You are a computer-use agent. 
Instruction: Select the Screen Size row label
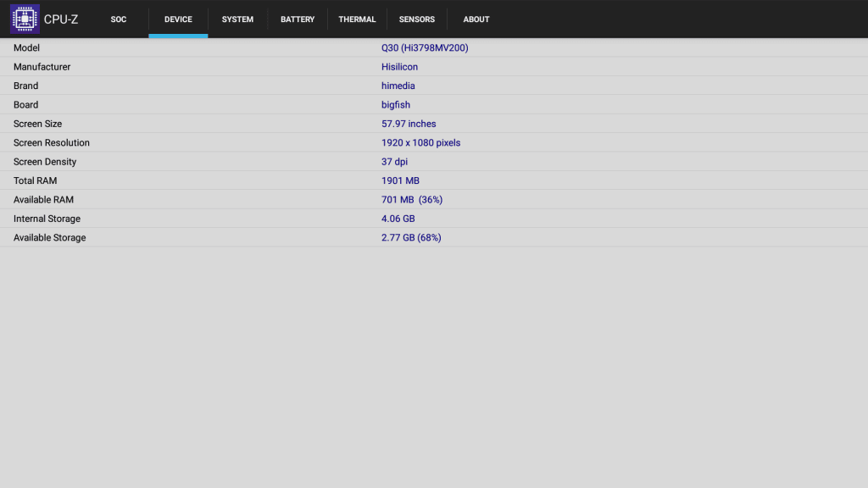tap(38, 124)
